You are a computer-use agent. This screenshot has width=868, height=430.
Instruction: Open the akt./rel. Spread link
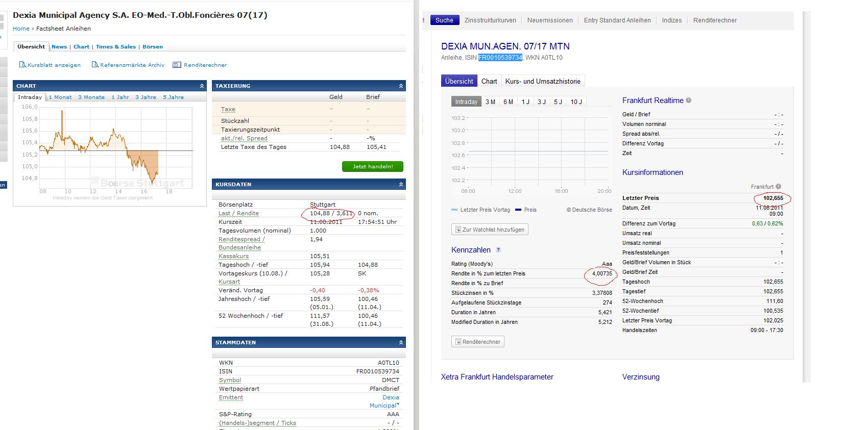point(244,138)
